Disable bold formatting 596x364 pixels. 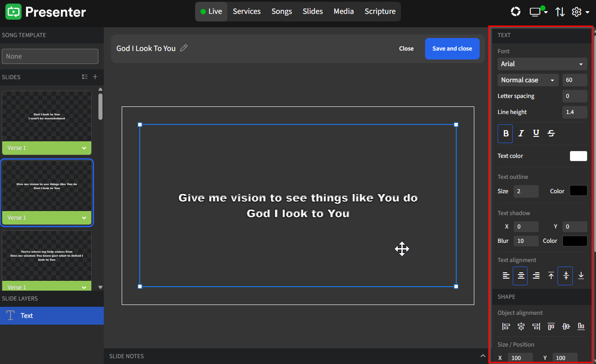pyautogui.click(x=505, y=133)
